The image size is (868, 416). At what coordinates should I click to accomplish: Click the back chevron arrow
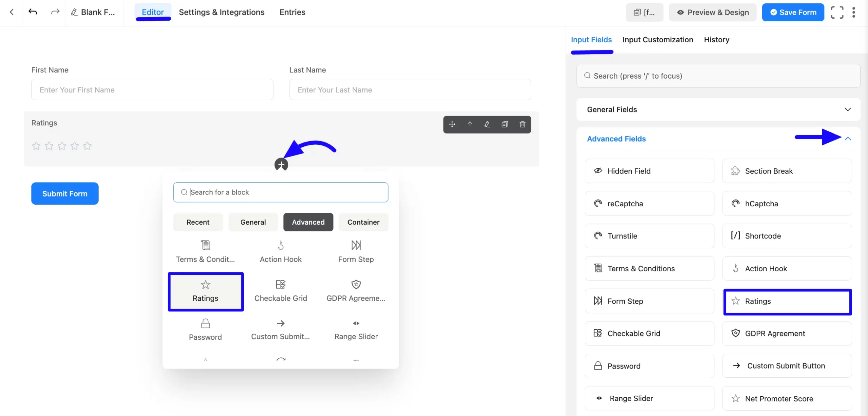pos(12,12)
